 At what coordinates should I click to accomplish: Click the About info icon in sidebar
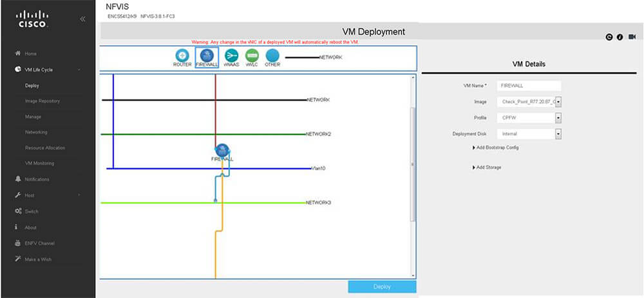pos(17,227)
